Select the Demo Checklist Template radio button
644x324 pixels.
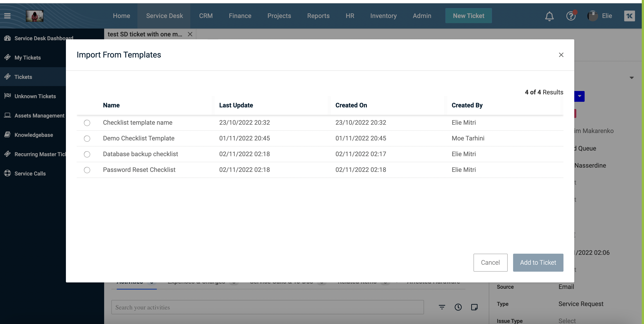pos(86,138)
